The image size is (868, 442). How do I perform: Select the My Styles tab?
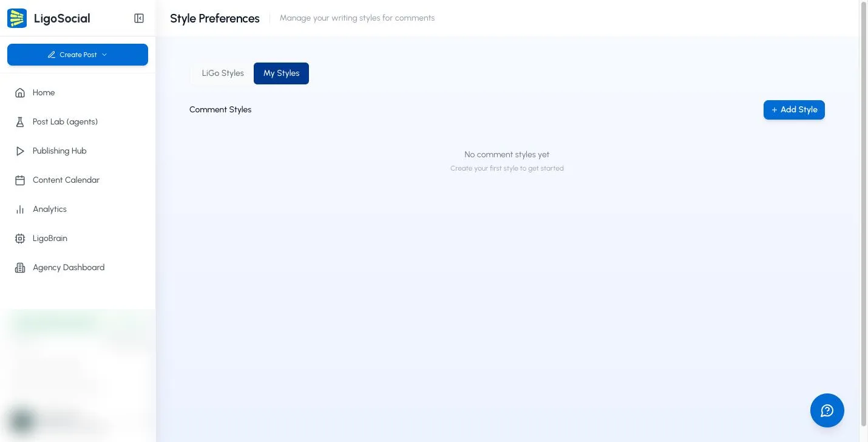pos(281,73)
